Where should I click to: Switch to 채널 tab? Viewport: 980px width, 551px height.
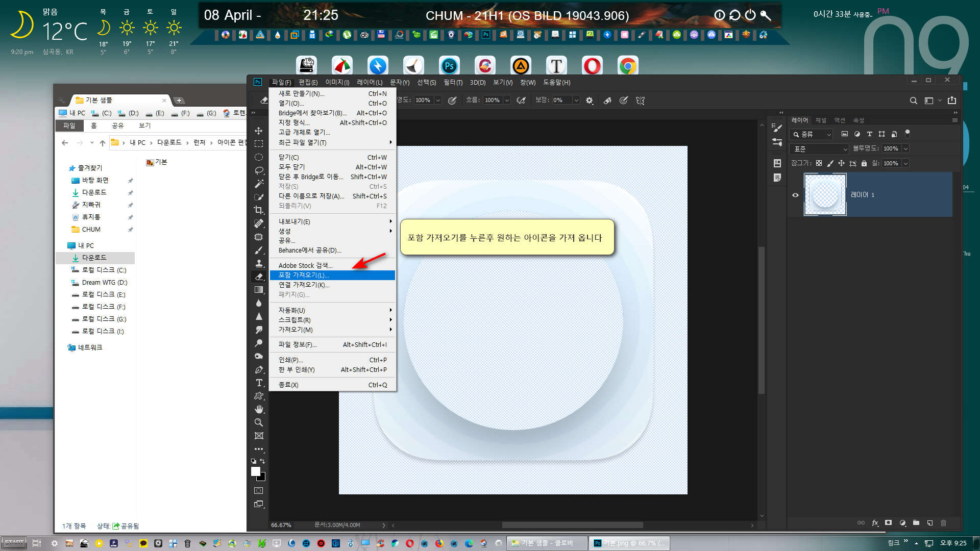(x=821, y=120)
